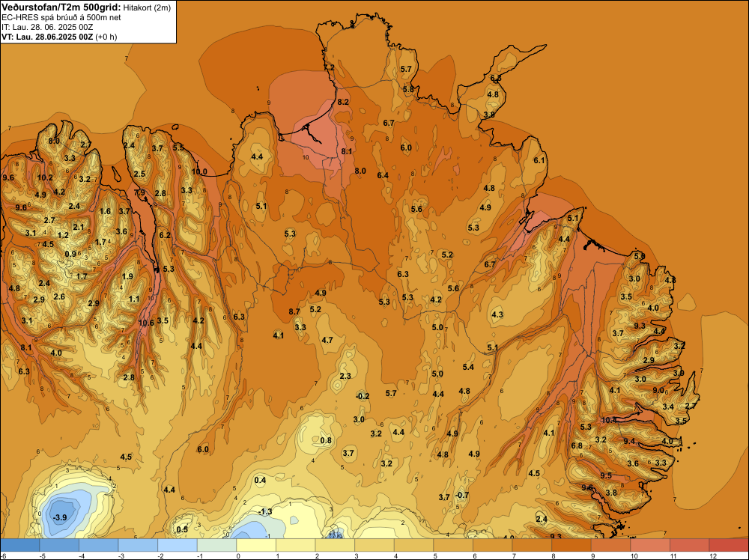This screenshot has height=560, width=749.
Task: Select the '9.5' temperature value
Action: point(606,475)
